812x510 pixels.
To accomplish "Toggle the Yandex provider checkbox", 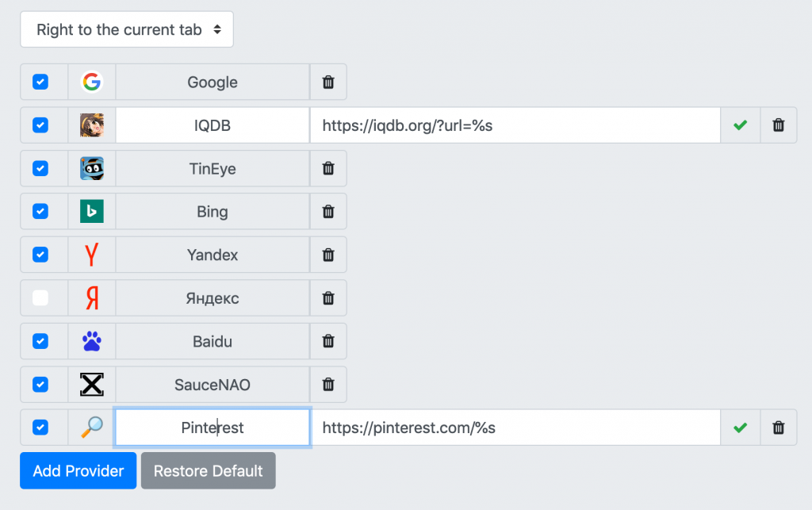I will 40,255.
